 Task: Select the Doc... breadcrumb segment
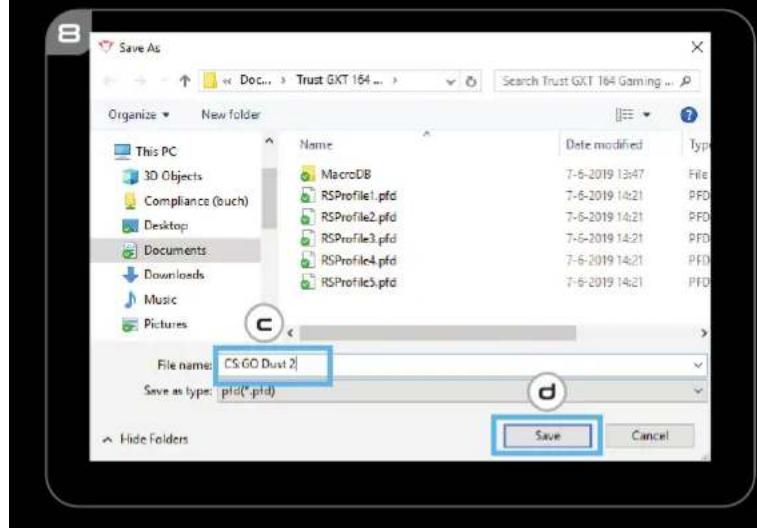pos(255,80)
